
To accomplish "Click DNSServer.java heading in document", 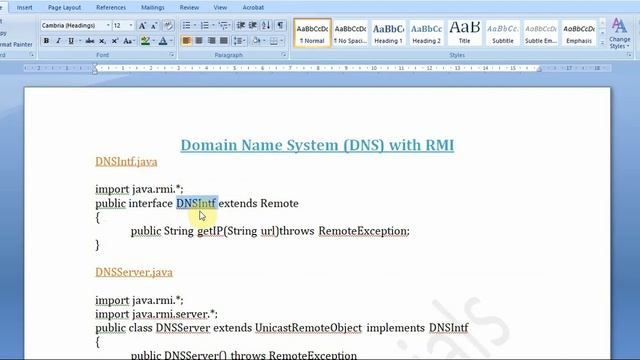I will pyautogui.click(x=134, y=272).
